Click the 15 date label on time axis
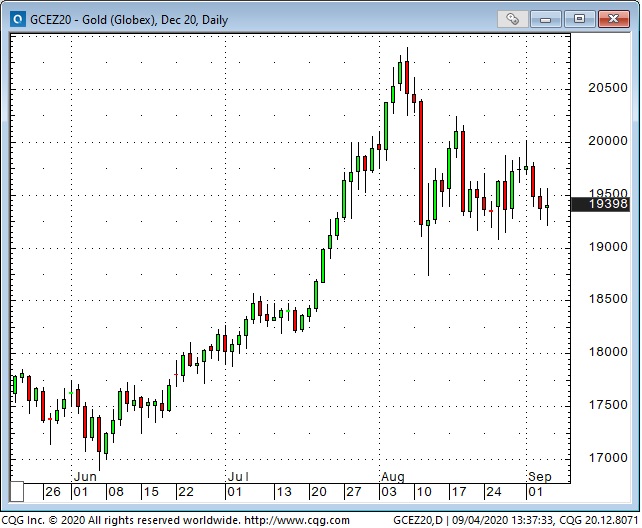 pyautogui.click(x=150, y=492)
